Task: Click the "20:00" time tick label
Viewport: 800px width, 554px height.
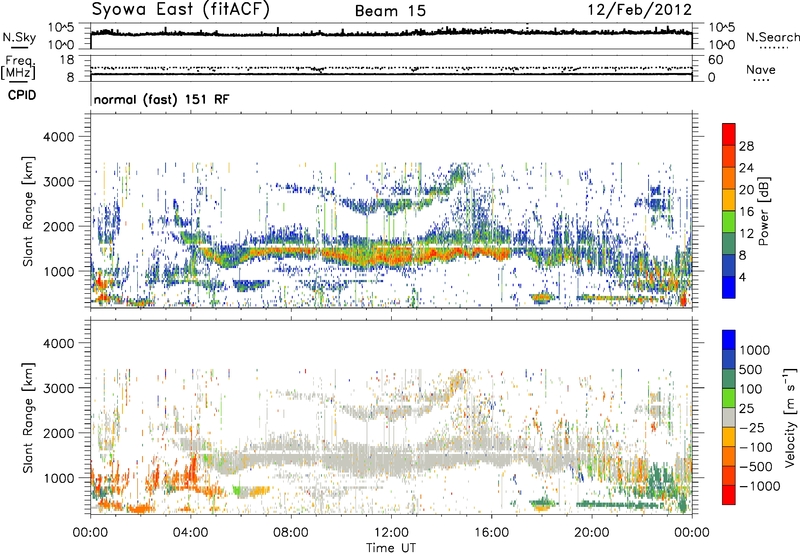Action: [x=591, y=533]
